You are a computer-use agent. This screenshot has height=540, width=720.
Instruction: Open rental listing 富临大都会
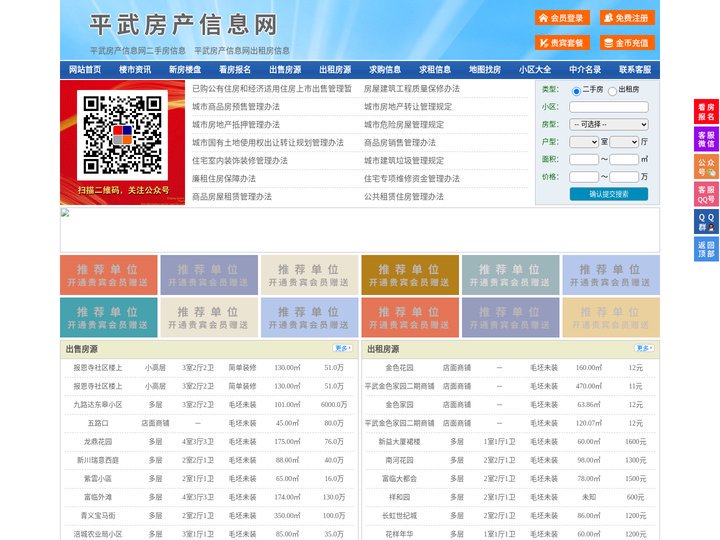[399, 478]
